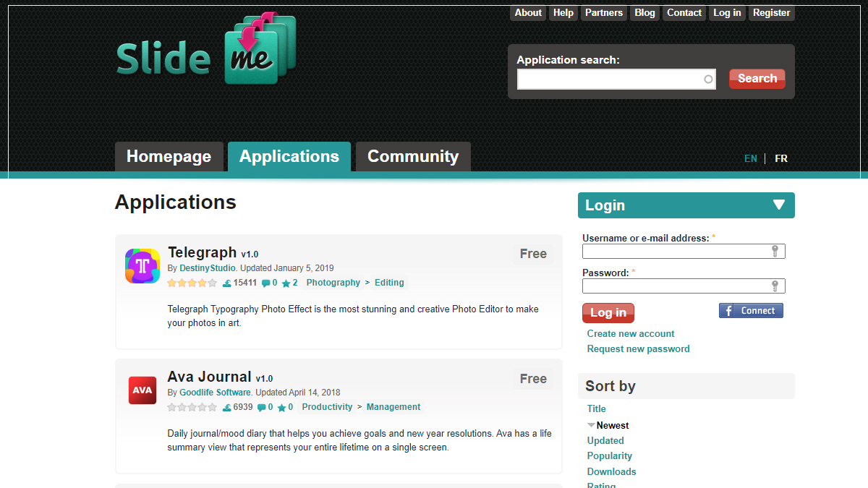Click key icon in username field
The width and height of the screenshot is (868, 488).
point(775,252)
